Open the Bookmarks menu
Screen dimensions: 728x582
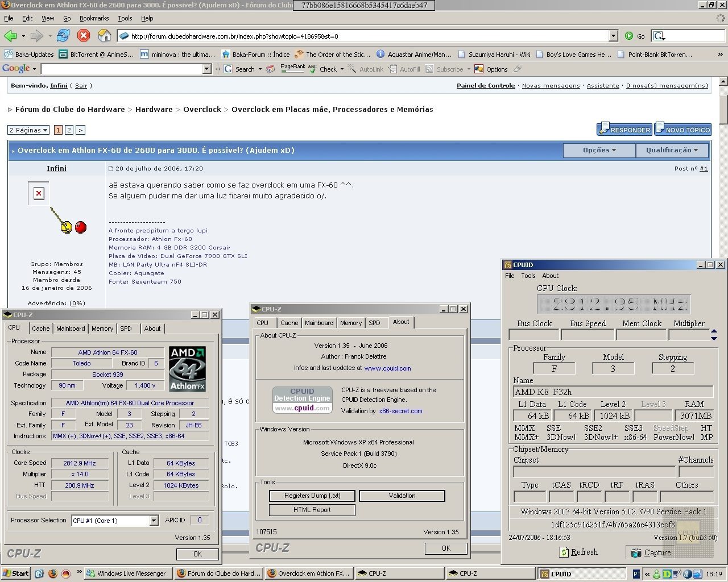coord(94,18)
